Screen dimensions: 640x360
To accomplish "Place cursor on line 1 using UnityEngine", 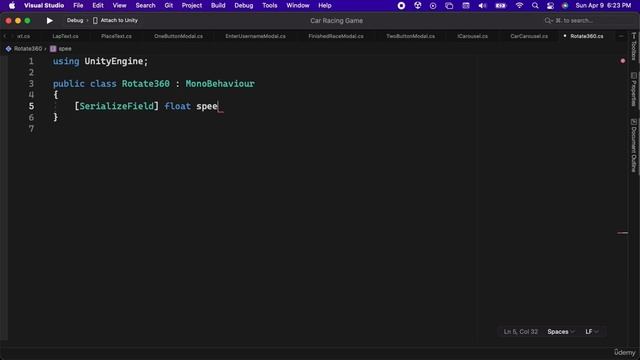I will (100, 61).
